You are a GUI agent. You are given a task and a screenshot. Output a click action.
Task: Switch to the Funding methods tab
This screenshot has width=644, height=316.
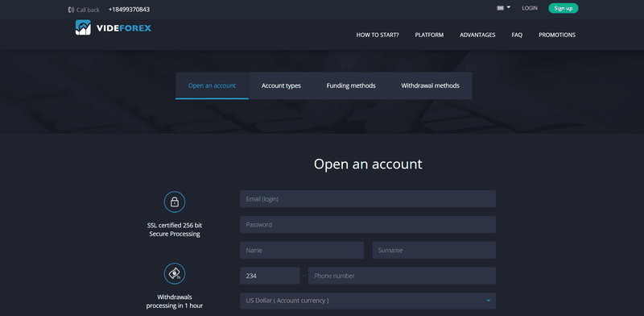[x=351, y=85]
